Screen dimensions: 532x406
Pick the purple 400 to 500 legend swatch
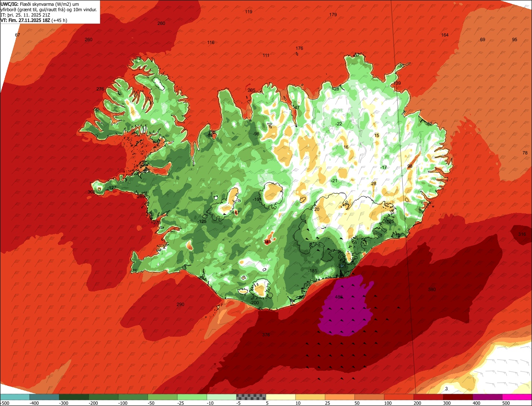(487, 396)
